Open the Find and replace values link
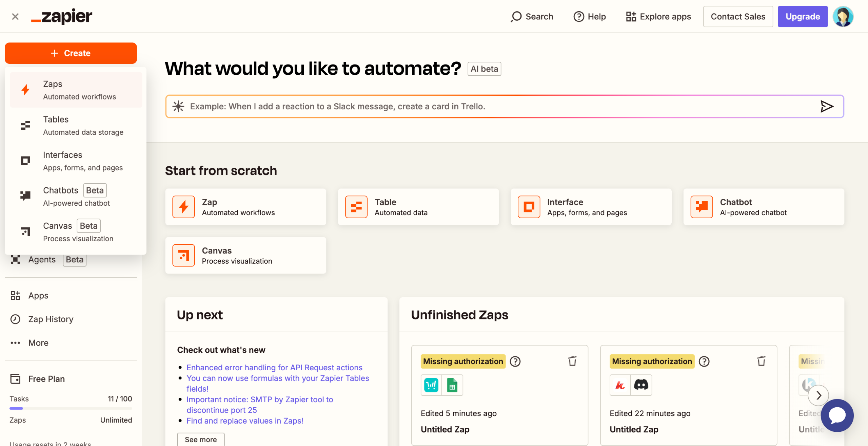 244,421
